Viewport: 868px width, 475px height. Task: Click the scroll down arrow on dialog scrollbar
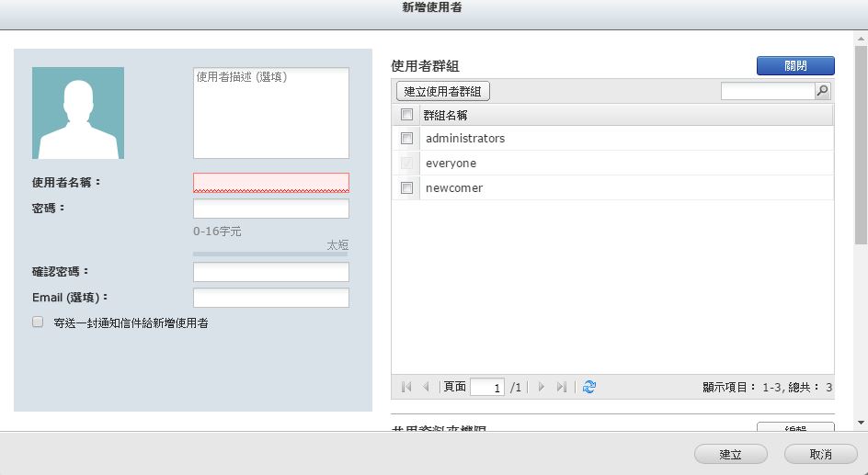861,422
